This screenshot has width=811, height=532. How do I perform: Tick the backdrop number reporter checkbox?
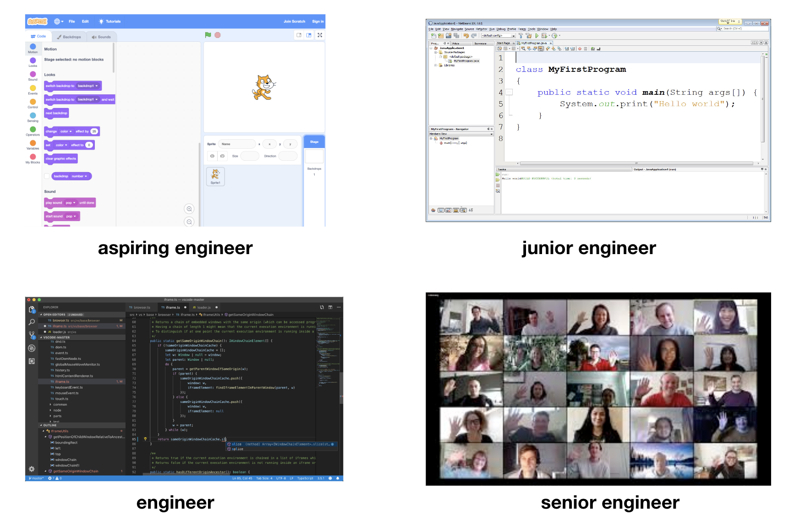[x=47, y=176]
